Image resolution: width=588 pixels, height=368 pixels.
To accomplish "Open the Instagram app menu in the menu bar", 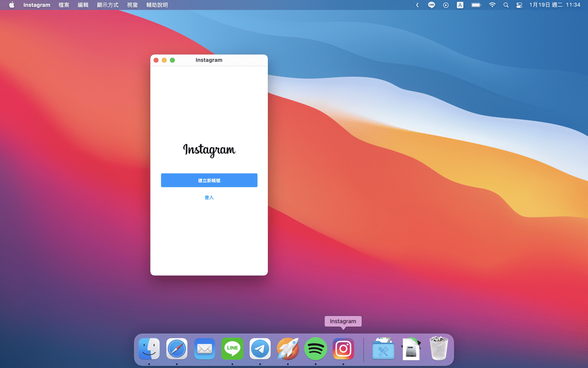I will [37, 5].
